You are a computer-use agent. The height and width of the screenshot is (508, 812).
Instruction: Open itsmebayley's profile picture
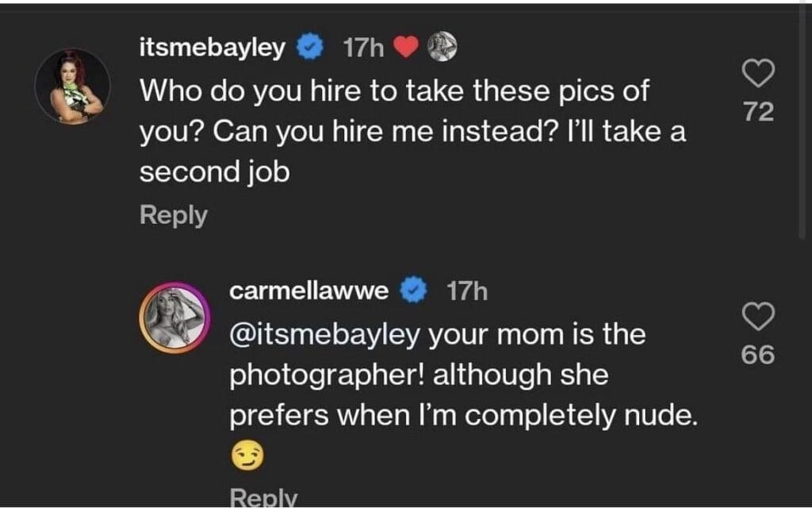coord(72,86)
